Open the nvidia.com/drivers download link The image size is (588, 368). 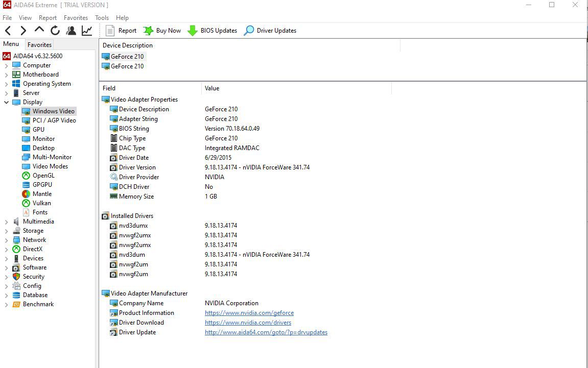pyautogui.click(x=248, y=323)
